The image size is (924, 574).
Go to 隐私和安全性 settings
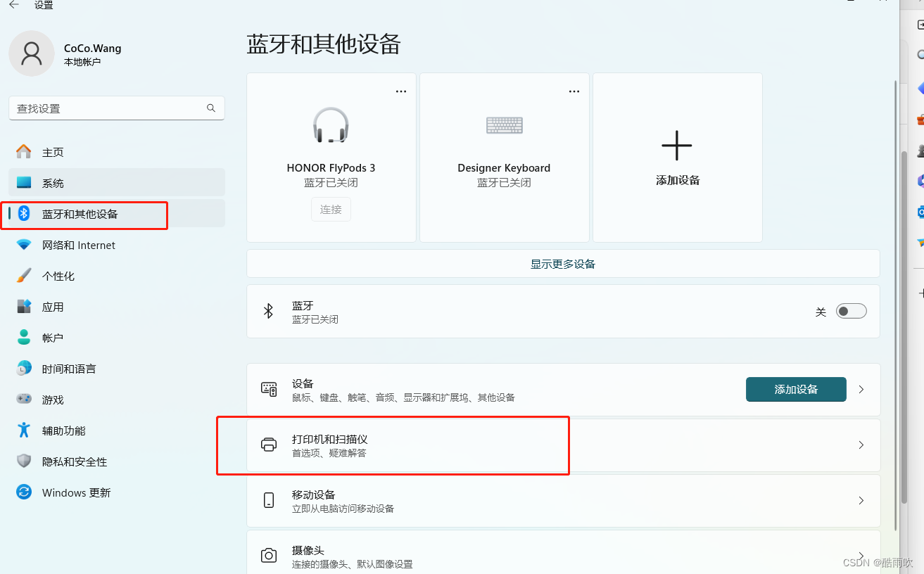[117, 461]
